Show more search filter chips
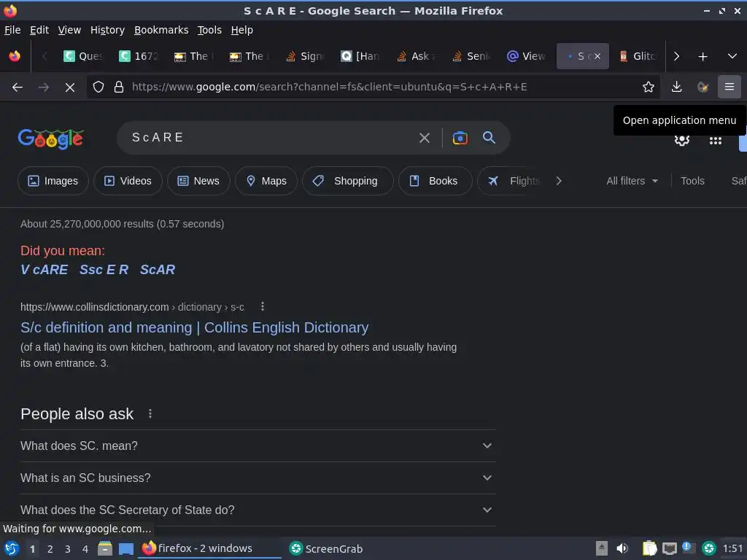 pyautogui.click(x=559, y=181)
